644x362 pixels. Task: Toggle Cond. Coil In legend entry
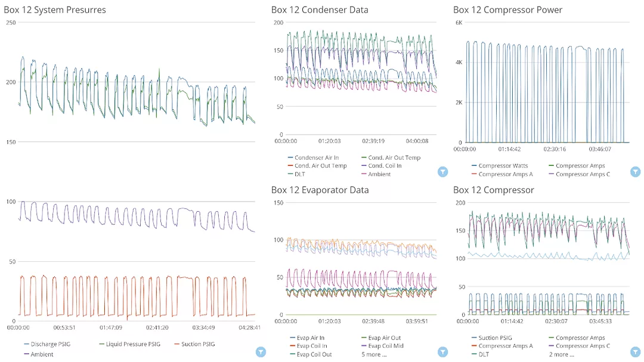[x=382, y=166]
